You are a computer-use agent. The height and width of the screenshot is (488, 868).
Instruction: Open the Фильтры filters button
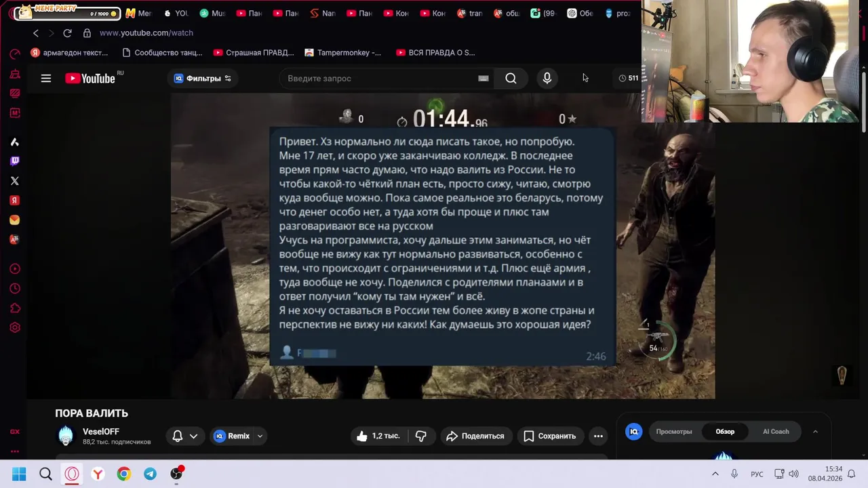203,79
